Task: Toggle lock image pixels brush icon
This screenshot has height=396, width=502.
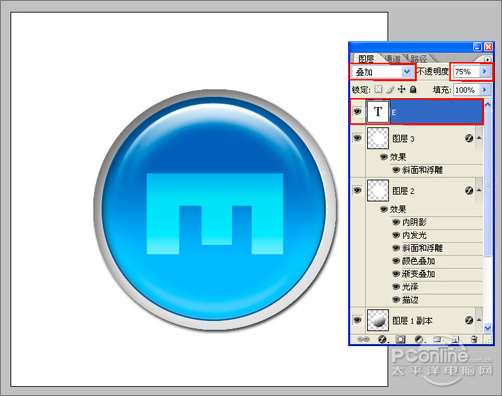Action: tap(390, 89)
